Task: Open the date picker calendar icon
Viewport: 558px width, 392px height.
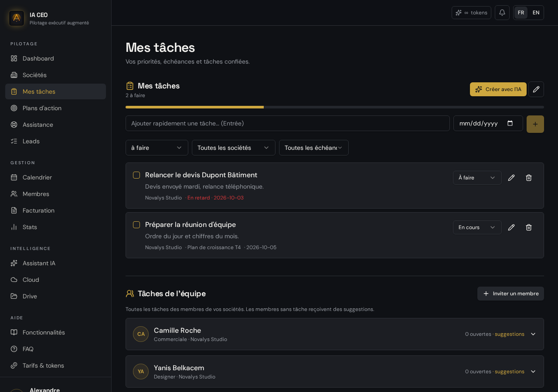Action: coord(510,123)
